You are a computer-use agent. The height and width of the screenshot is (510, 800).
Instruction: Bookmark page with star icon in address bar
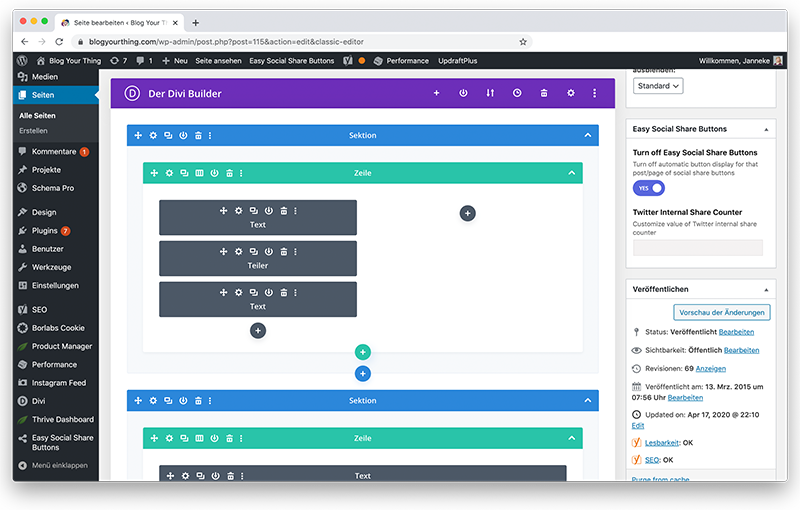pyautogui.click(x=523, y=42)
